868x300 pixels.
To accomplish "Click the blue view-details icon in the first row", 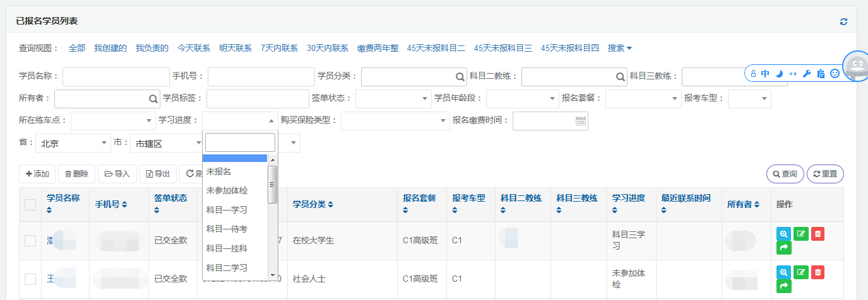I will coord(783,234).
